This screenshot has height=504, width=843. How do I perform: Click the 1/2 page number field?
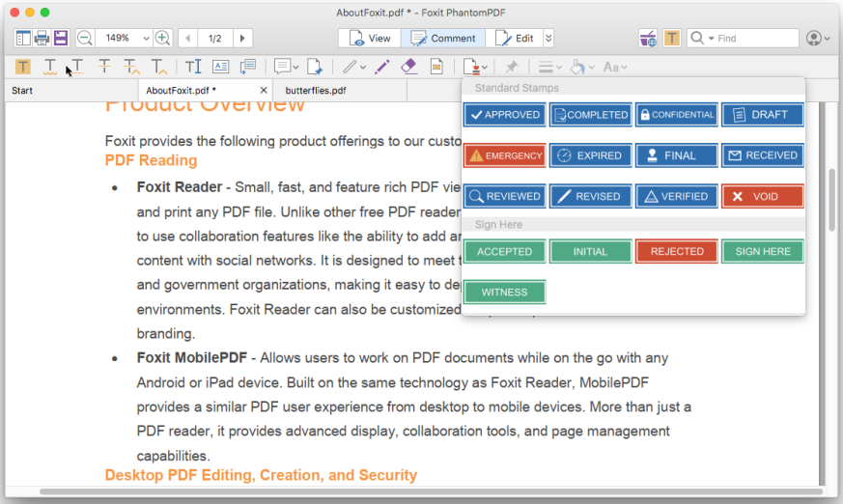(215, 39)
